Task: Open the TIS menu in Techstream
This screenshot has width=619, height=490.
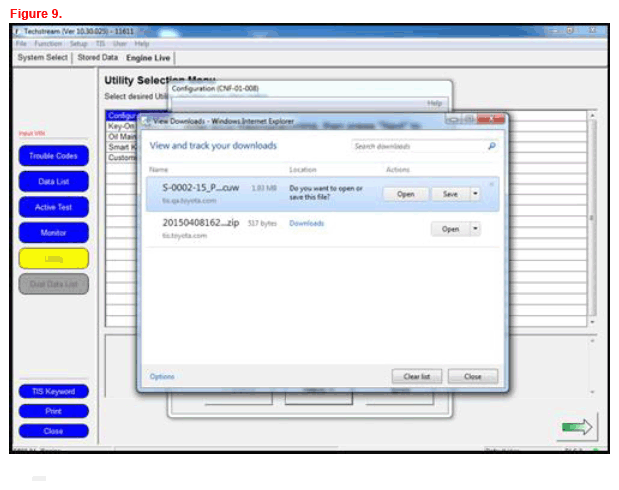Action: (x=100, y=43)
